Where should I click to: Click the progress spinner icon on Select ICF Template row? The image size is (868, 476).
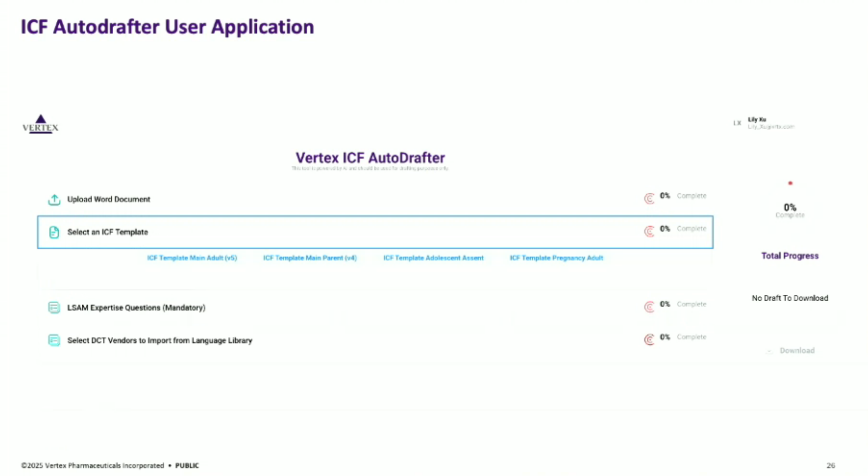pos(649,231)
